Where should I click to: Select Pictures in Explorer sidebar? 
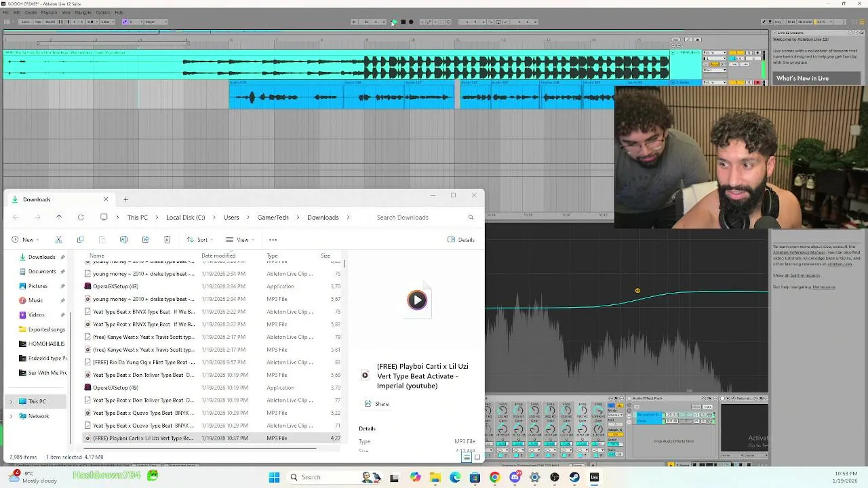click(x=38, y=286)
